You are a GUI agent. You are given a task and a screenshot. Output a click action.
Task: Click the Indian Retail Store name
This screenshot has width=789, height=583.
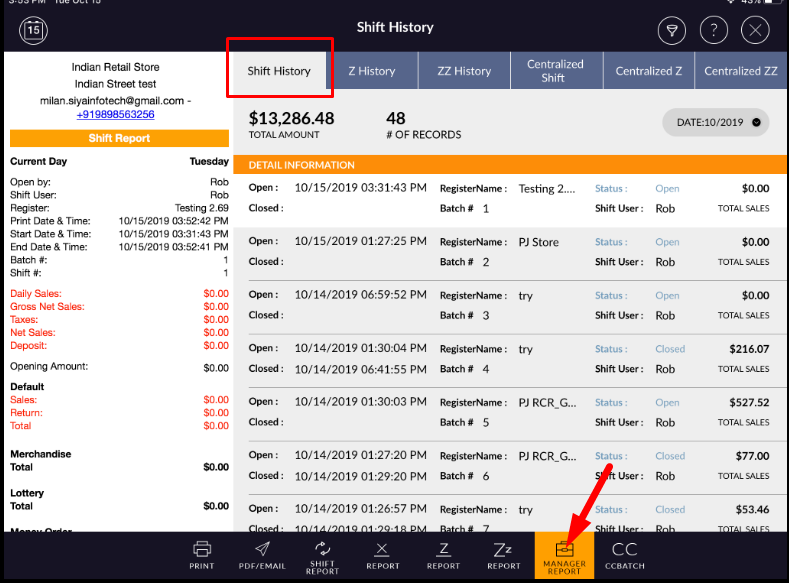115,67
